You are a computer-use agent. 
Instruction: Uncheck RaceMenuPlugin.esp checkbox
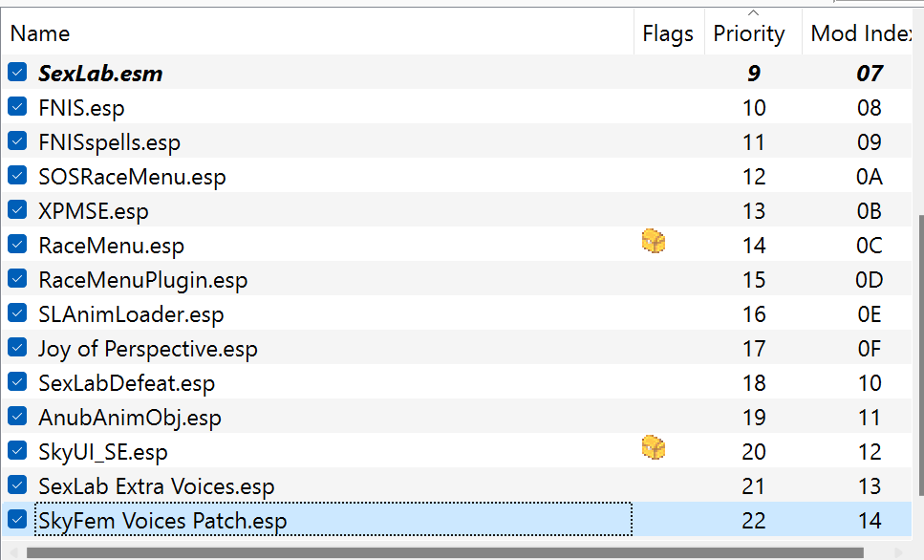pos(18,278)
